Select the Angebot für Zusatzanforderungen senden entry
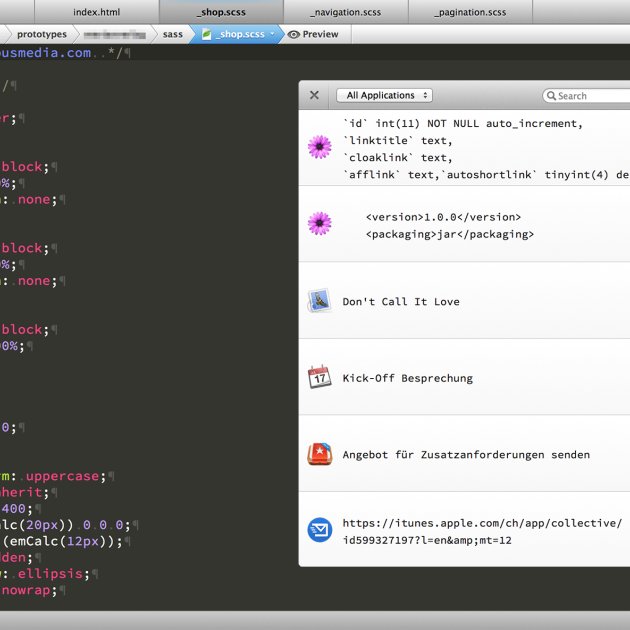Viewport: 630px width, 630px height. coord(466,455)
